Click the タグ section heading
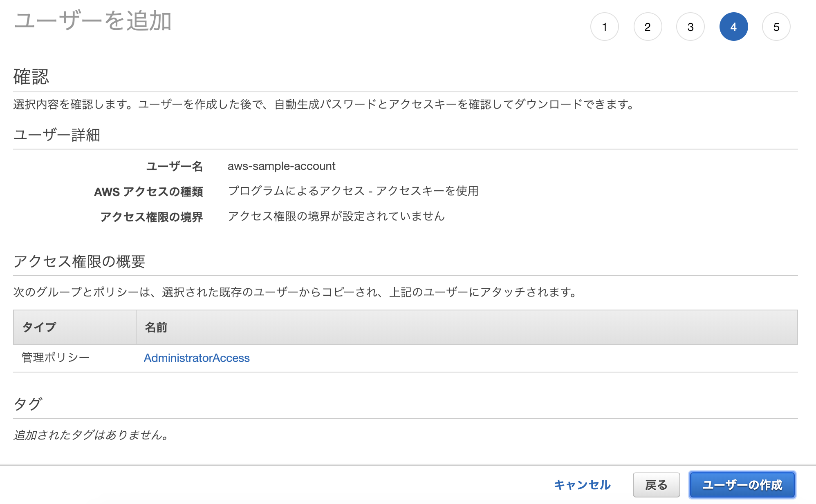The height and width of the screenshot is (504, 816). pyautogui.click(x=27, y=404)
